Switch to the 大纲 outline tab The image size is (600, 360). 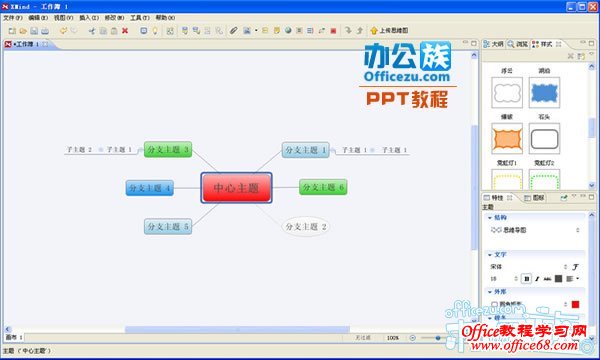coord(494,44)
